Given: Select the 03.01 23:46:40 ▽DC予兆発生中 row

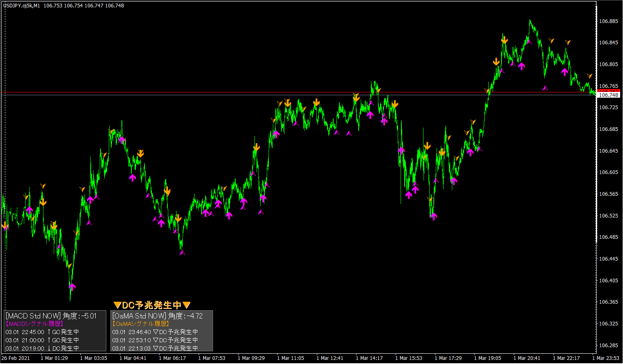Looking at the screenshot, I should point(155,332).
